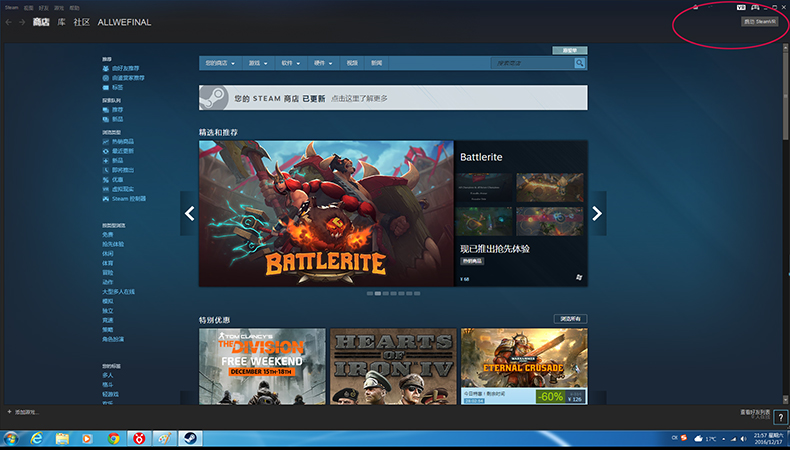The width and height of the screenshot is (790, 450).
Task: Open the Steam menu in the title bar
Action: (12, 8)
